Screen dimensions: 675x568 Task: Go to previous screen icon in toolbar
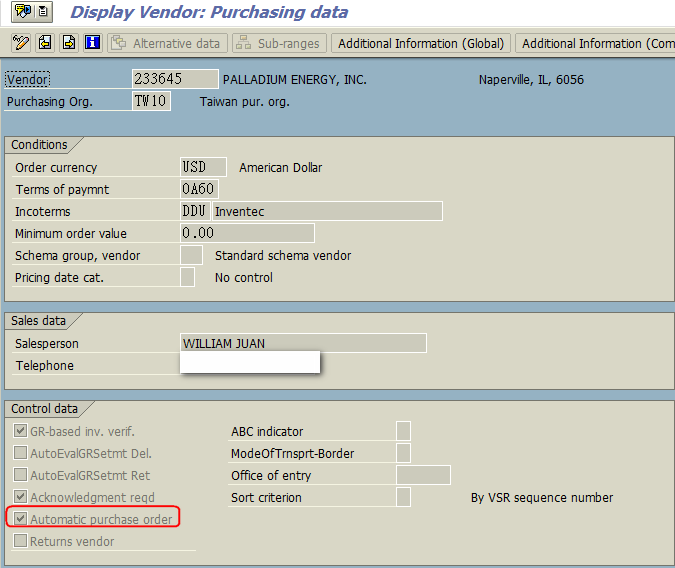point(45,43)
